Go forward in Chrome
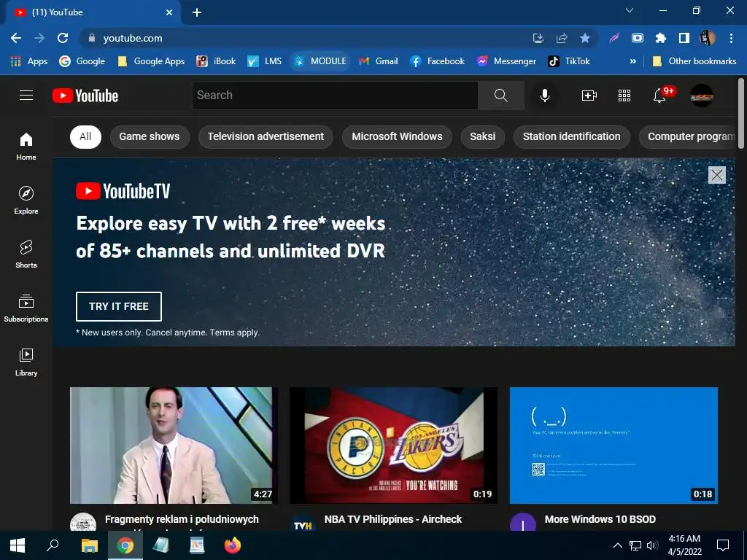Viewport: 747px width, 560px height. [39, 38]
